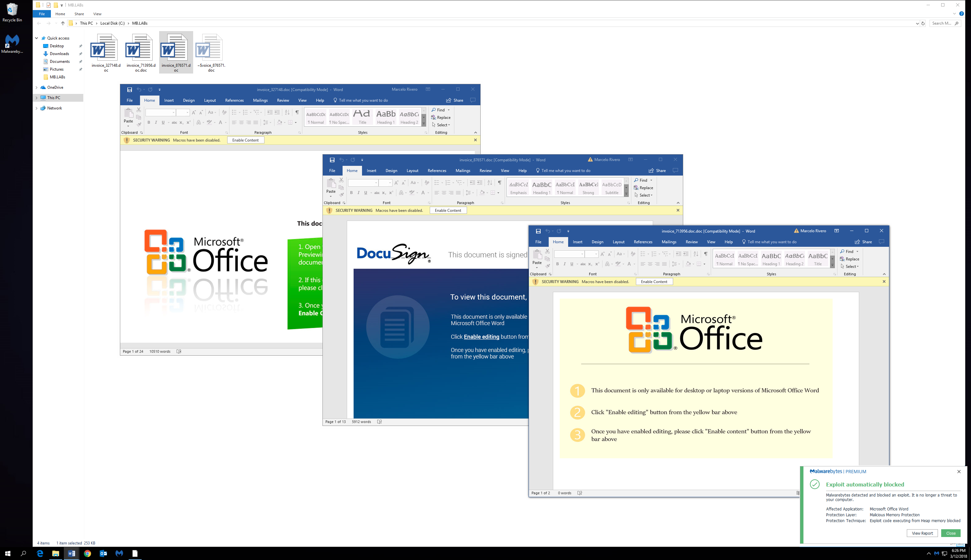Click View Report in Malwarebytes notification

point(922,533)
